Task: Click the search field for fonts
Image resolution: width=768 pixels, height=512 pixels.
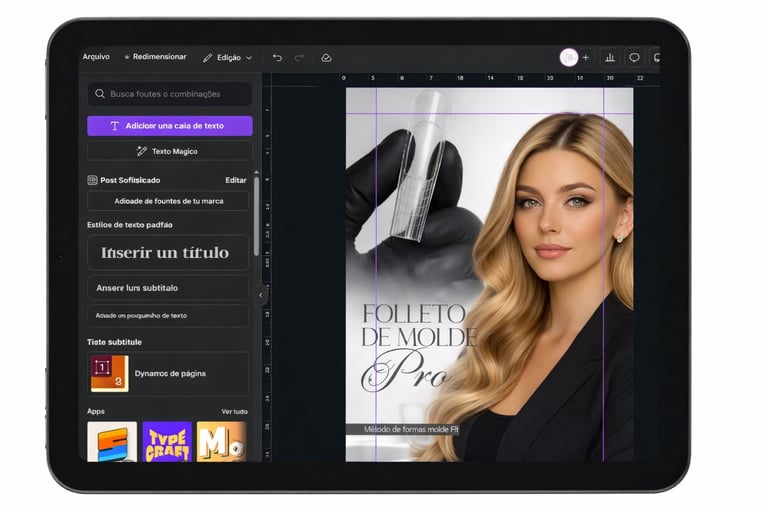Action: 169,94
